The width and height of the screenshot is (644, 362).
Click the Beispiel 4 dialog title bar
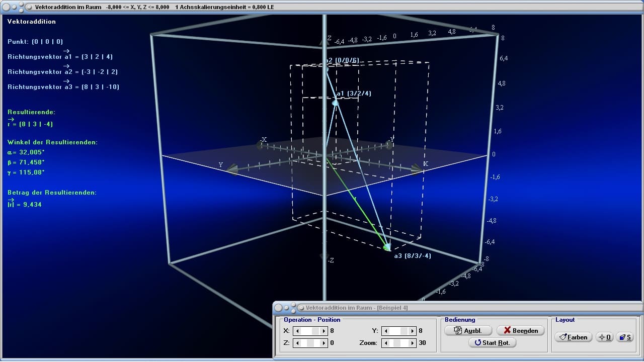tap(458, 307)
